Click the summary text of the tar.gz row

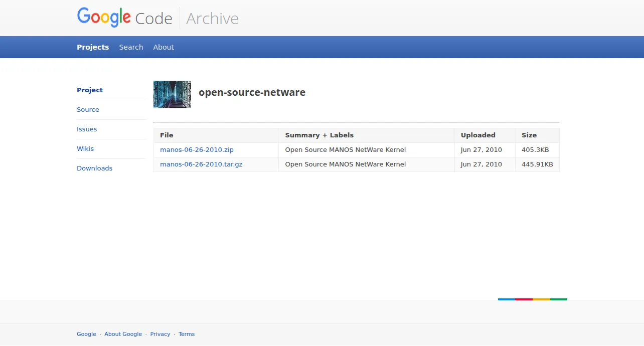(346, 164)
